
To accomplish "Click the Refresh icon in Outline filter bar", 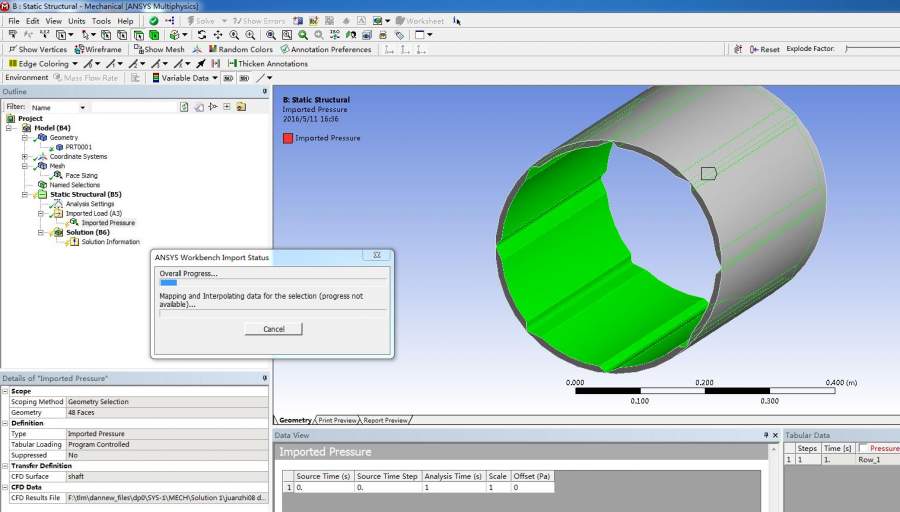I will click(184, 107).
